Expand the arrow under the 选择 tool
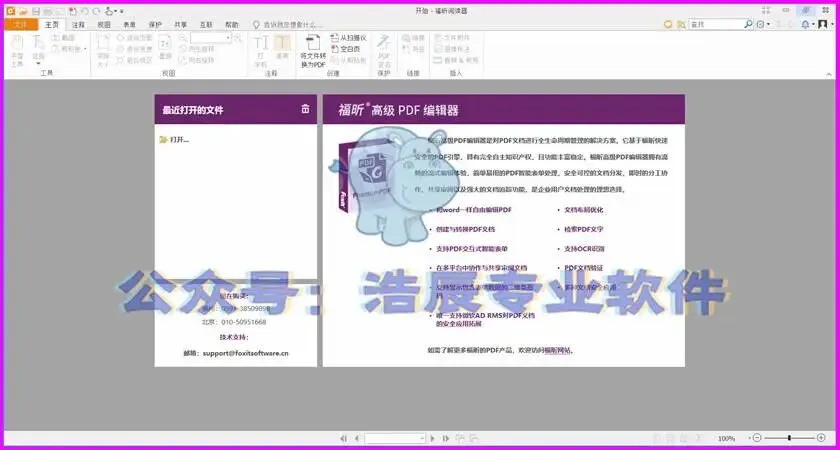This screenshot has height=450, width=840. (38, 64)
